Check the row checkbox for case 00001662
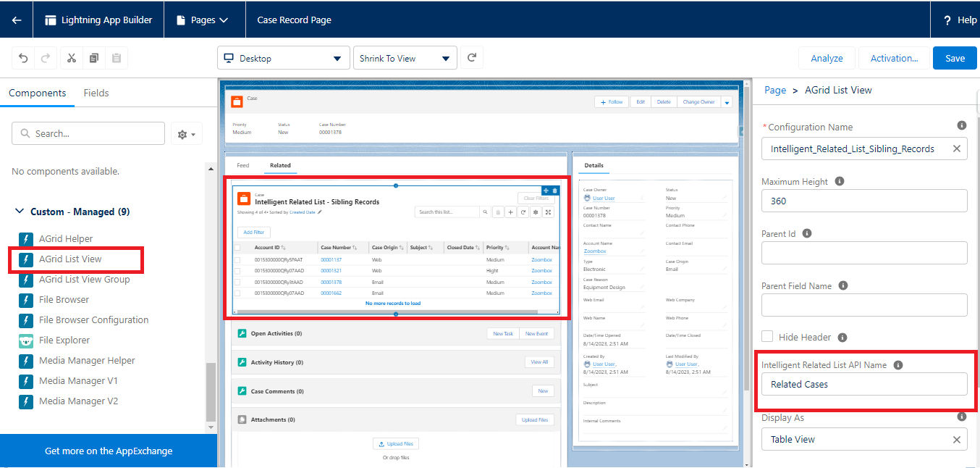 point(237,293)
